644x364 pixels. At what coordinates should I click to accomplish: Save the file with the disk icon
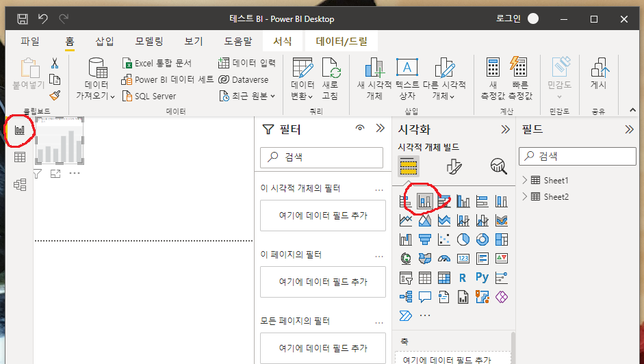coord(23,19)
